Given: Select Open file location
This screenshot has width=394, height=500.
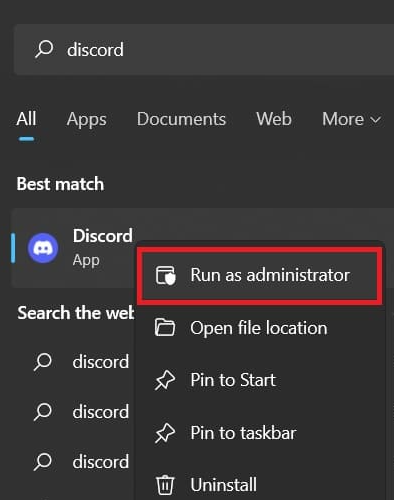Looking at the screenshot, I should [x=260, y=328].
